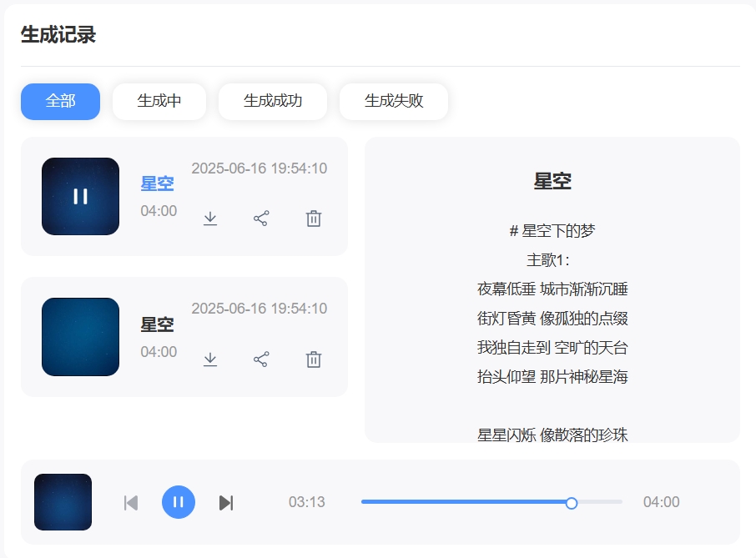Select the 全部 filter tab

[x=60, y=102]
